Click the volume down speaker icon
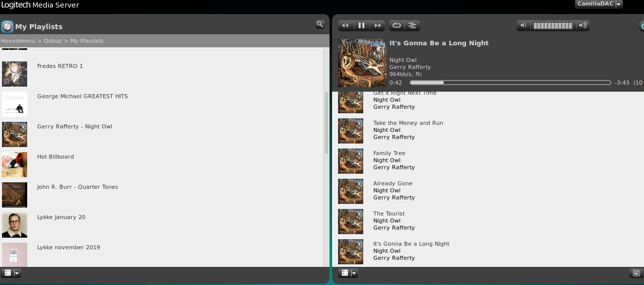The height and width of the screenshot is (285, 644). 523,26
